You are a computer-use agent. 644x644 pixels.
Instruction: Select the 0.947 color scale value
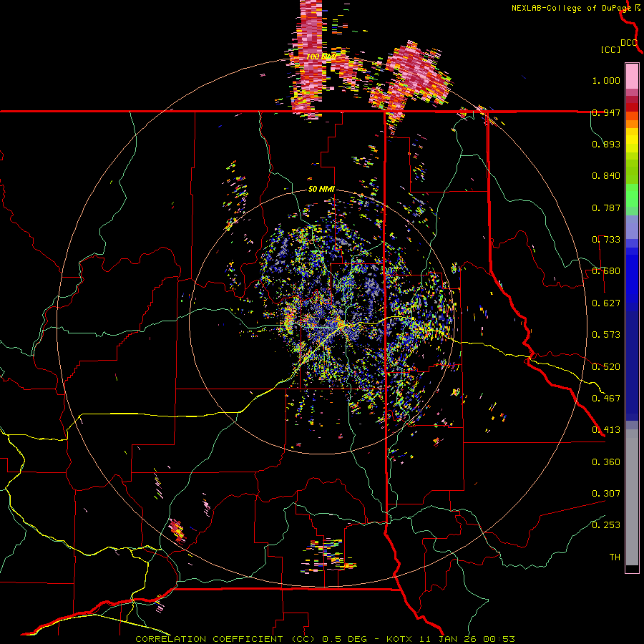pyautogui.click(x=606, y=112)
